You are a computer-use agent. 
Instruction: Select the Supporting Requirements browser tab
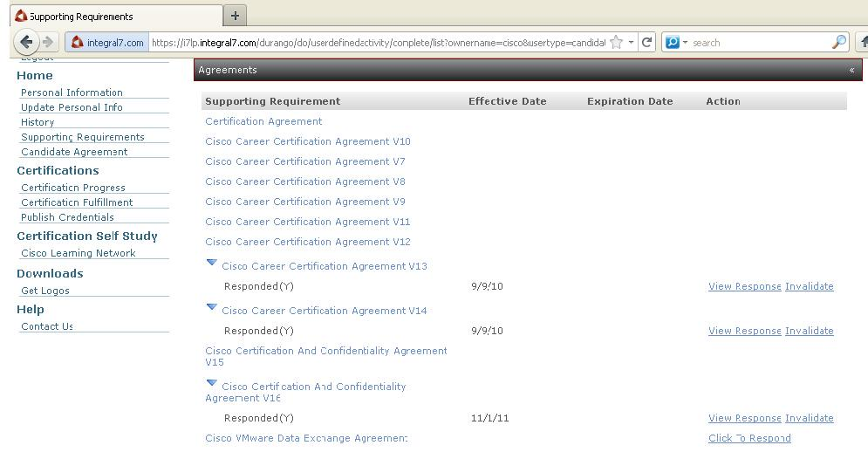[x=113, y=16]
